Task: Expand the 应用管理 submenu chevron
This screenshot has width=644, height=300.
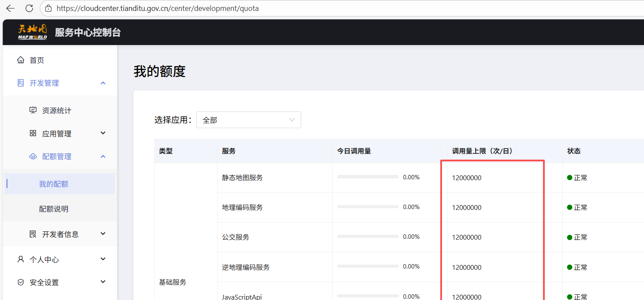Action: (x=103, y=133)
